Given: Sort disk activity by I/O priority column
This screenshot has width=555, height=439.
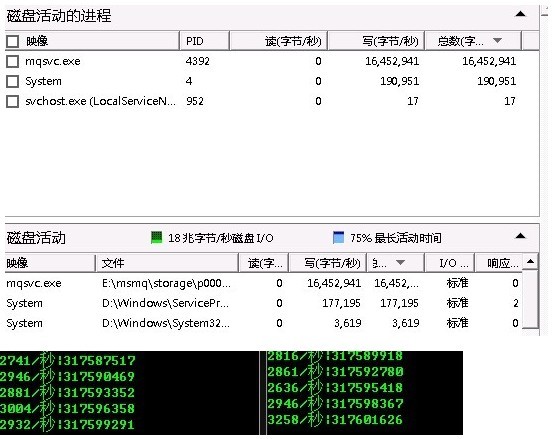Looking at the screenshot, I should (x=450, y=263).
